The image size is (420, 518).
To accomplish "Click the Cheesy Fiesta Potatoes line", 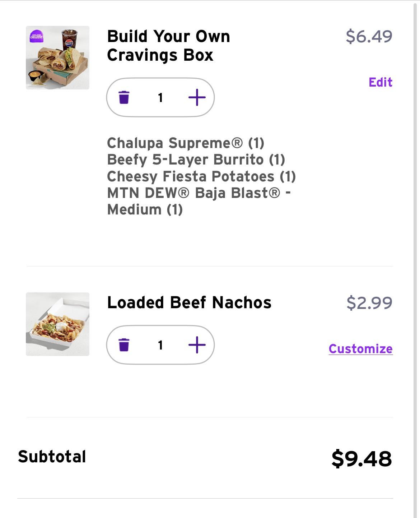I will point(201,176).
